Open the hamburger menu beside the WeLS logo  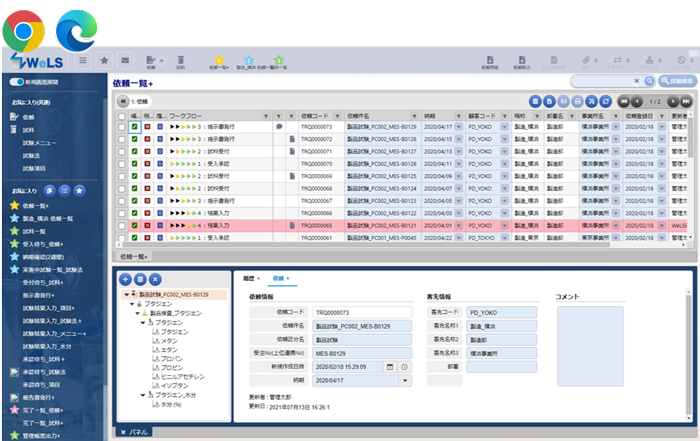pos(83,60)
